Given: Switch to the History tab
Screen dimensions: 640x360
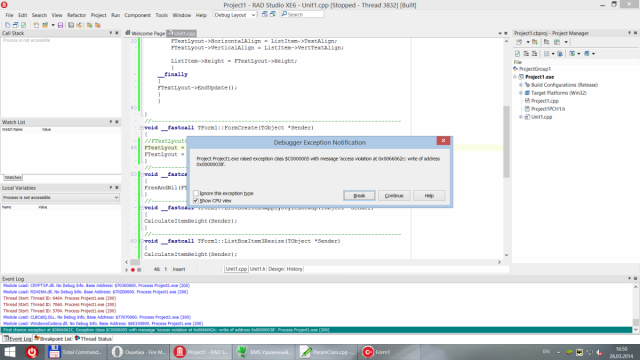Looking at the screenshot, I should [294, 269].
